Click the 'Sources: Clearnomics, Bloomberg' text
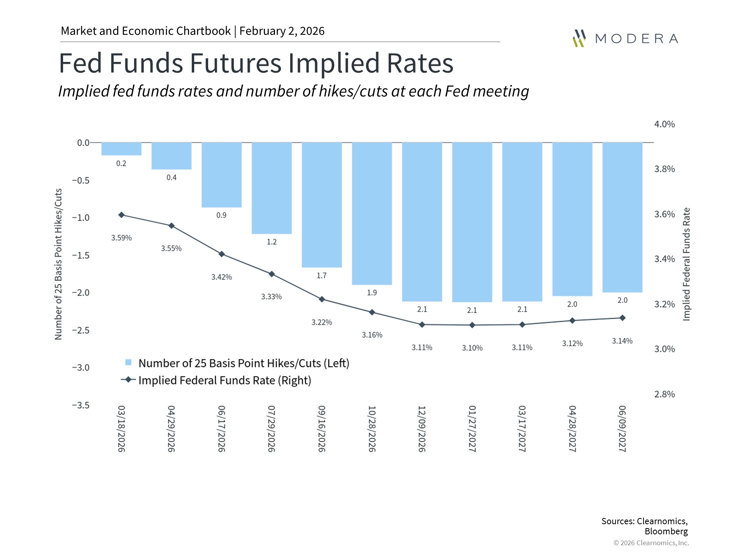Viewport: 747px width, 560px height. tap(644, 526)
